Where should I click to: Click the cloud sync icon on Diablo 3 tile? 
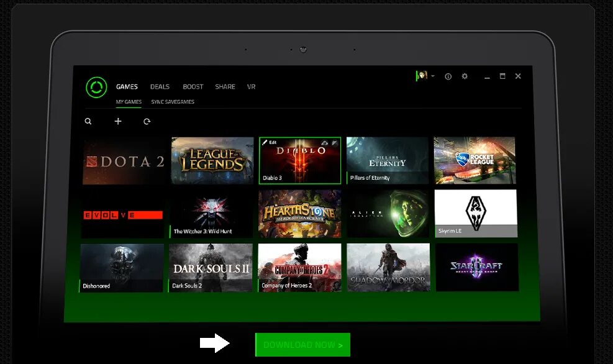pyautogui.click(x=324, y=143)
